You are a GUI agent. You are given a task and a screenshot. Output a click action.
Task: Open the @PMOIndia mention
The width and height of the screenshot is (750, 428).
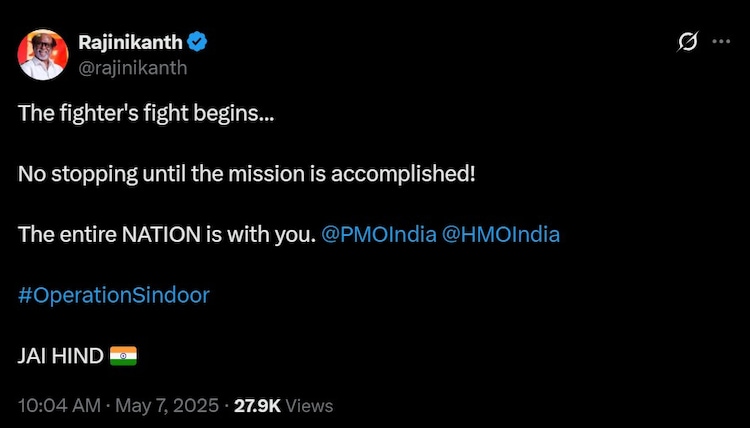coord(377,234)
